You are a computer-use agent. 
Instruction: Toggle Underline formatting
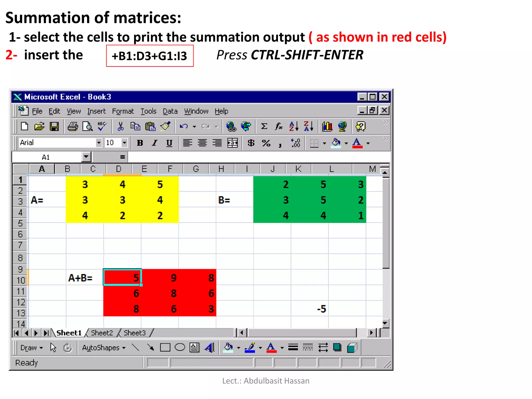169,143
